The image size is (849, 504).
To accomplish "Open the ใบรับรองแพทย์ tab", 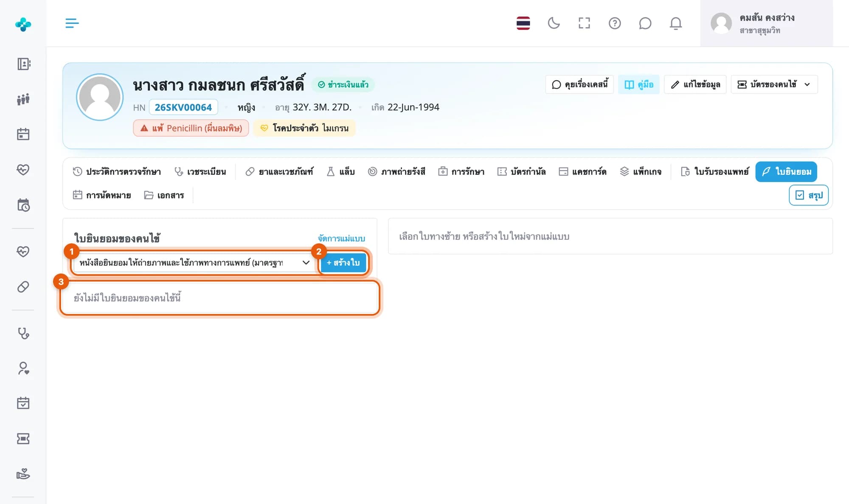I will [x=715, y=171].
